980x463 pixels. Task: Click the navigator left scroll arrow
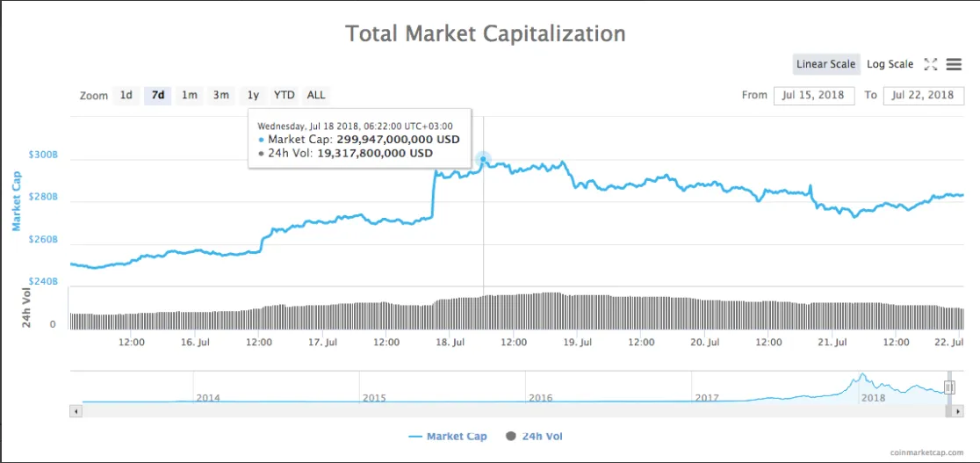[76, 412]
